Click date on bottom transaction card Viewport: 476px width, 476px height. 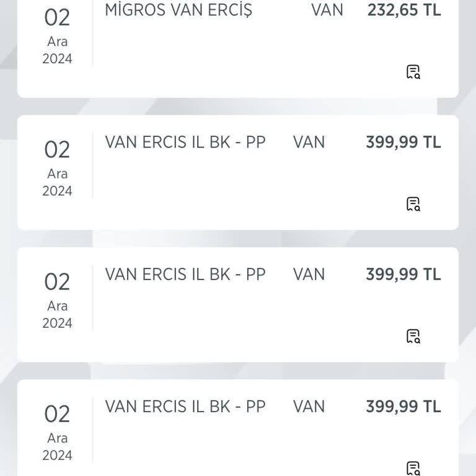point(57,432)
